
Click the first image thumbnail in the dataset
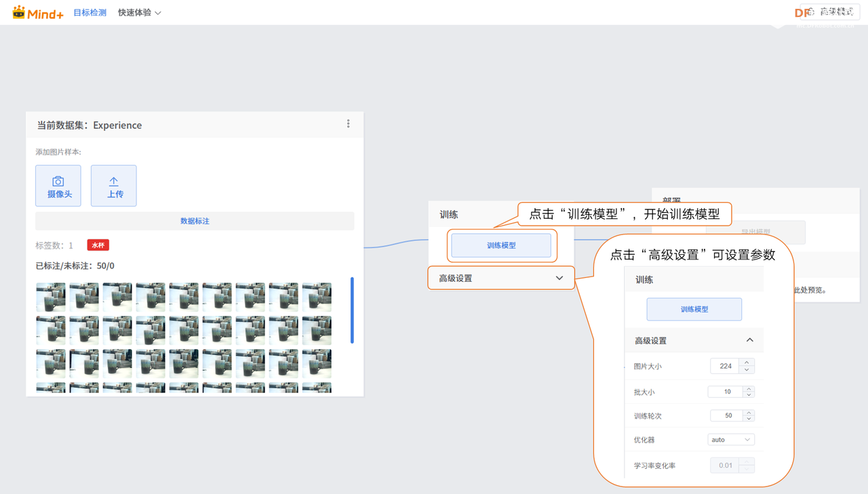[50, 296]
